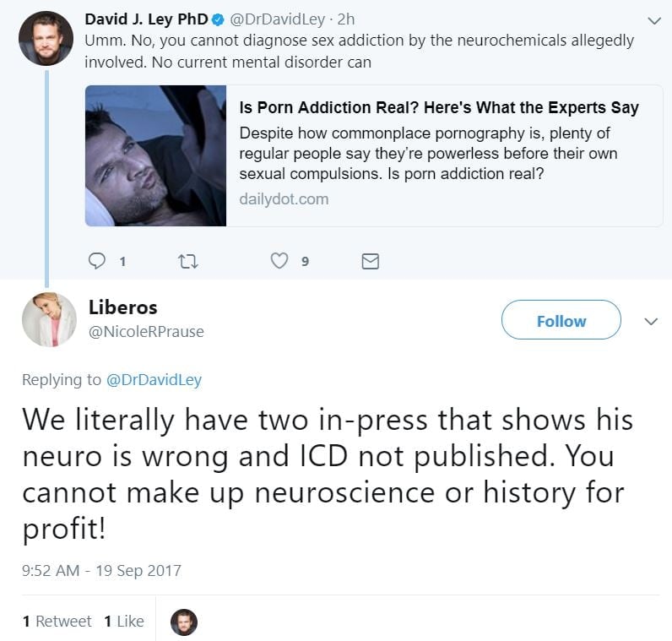Viewport: 672px width, 641px height.
Task: Expand options chevron beside Follow button
Action: pos(651,322)
